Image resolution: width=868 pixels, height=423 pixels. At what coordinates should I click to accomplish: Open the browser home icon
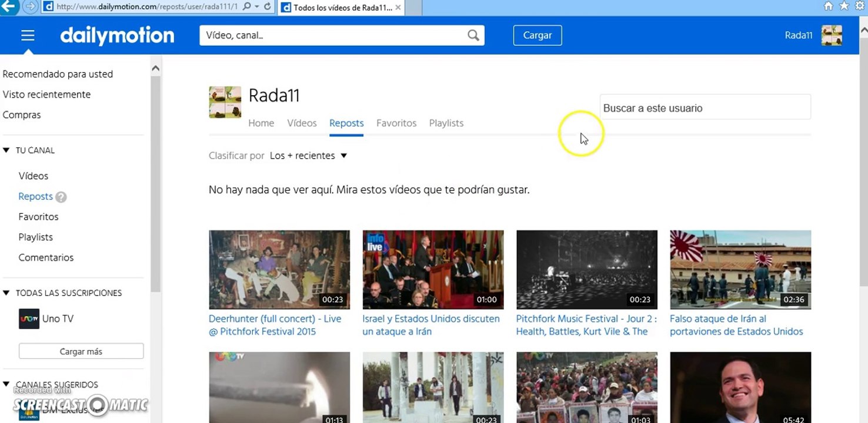828,6
